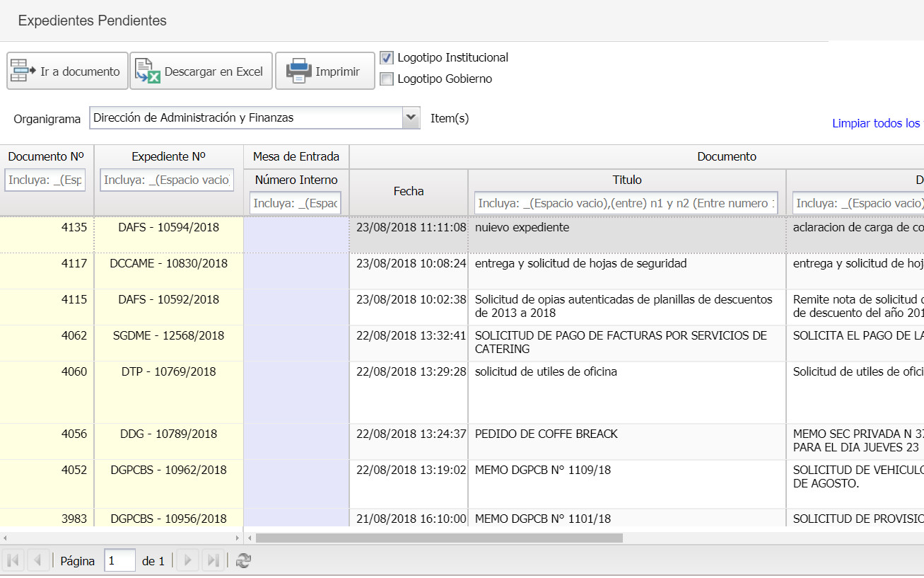924x578 pixels.
Task: Focus the Número Interno filter field
Action: pos(296,203)
